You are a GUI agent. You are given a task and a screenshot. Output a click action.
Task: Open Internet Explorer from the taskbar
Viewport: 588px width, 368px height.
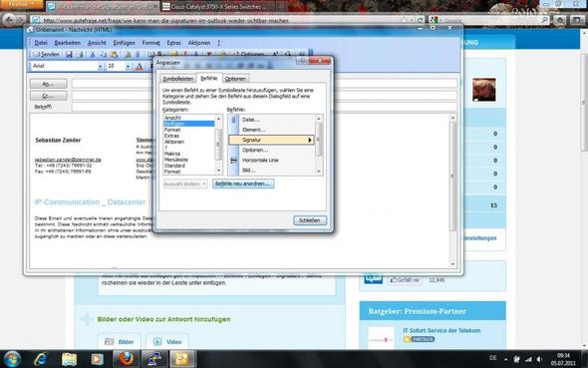pos(41,359)
